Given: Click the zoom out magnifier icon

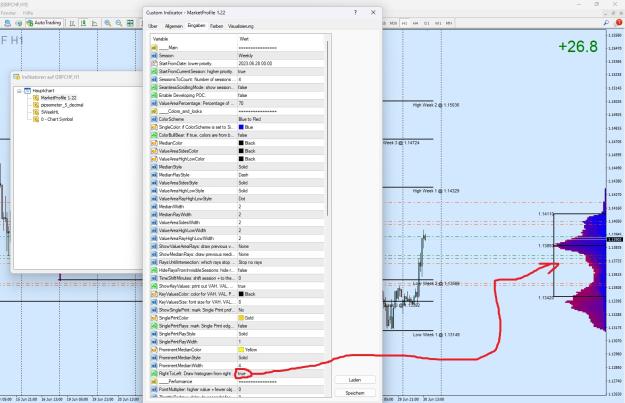Looking at the screenshot, I should (118, 23).
